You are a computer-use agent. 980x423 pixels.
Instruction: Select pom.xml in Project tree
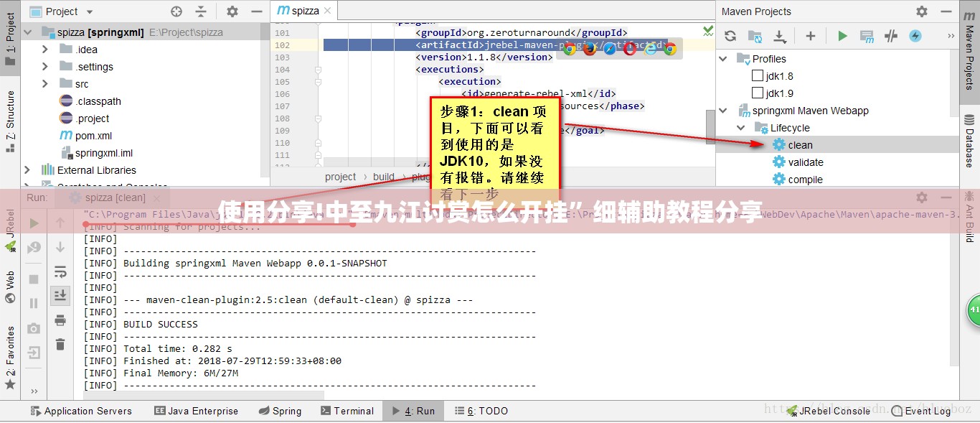[94, 136]
